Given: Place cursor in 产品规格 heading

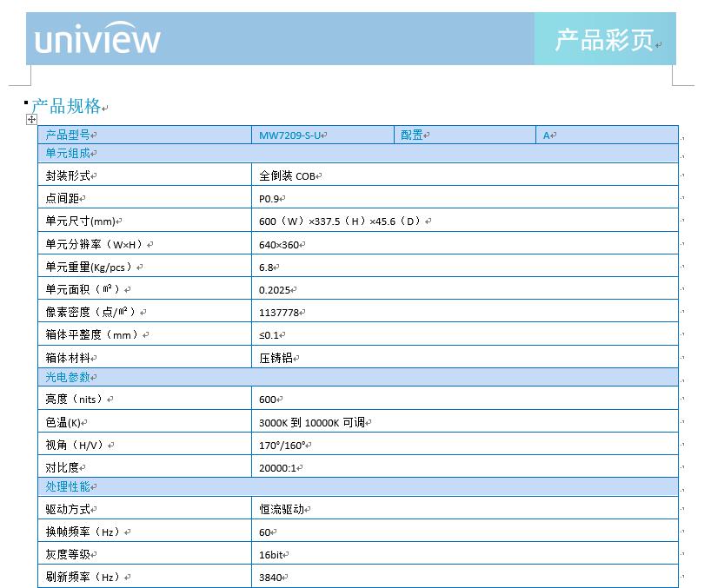Looking at the screenshot, I should point(67,106).
